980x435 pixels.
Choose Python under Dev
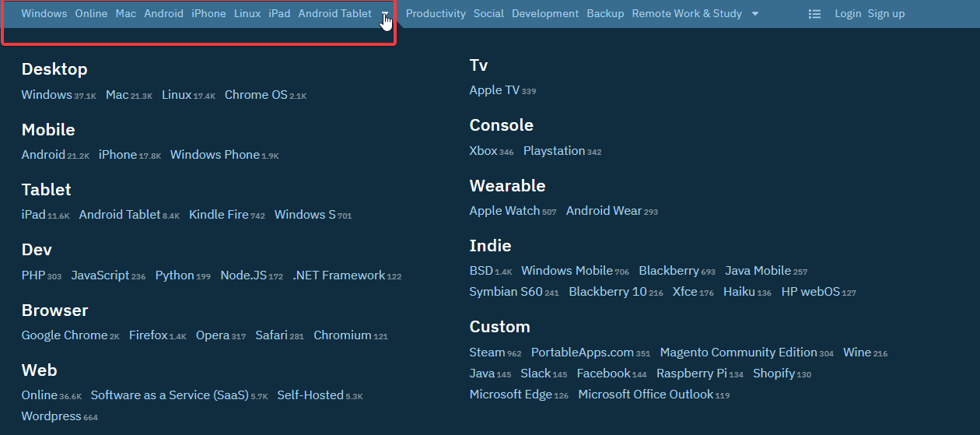click(x=175, y=275)
